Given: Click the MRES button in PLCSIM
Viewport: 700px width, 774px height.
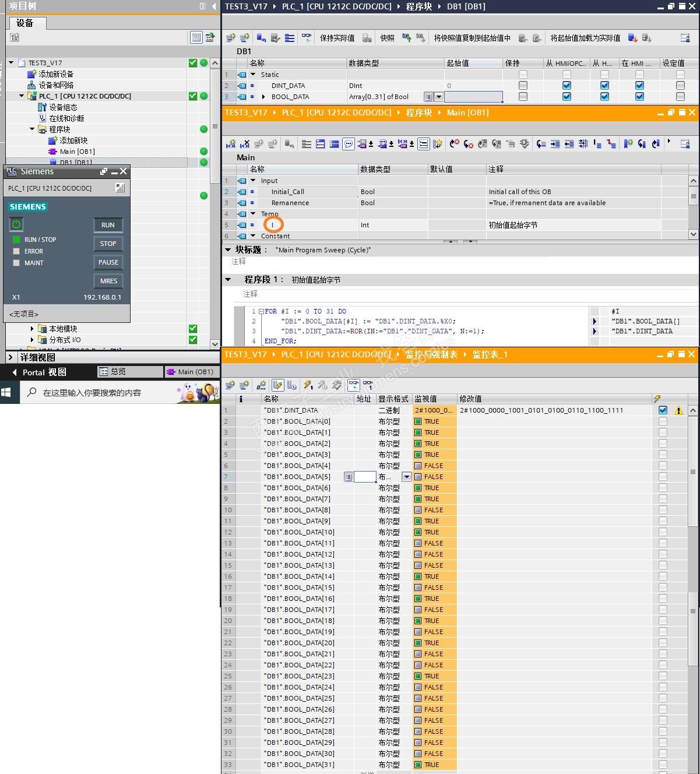Looking at the screenshot, I should point(108,281).
